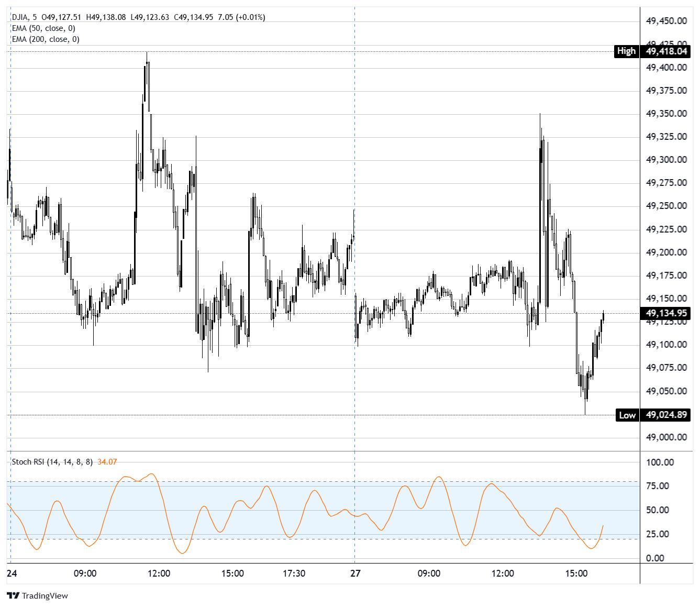Click the 49,300.00 price axis label
The width and height of the screenshot is (700, 607).
pos(666,160)
